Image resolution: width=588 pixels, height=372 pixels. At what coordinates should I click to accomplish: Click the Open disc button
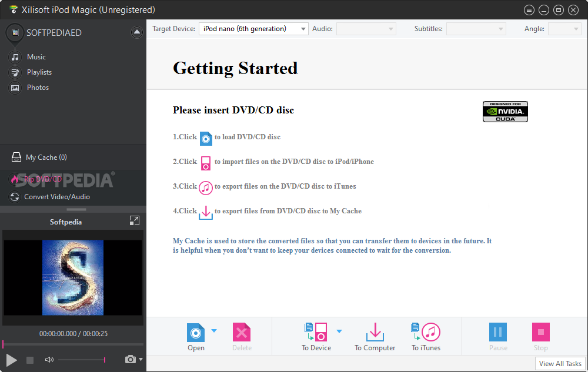point(196,337)
